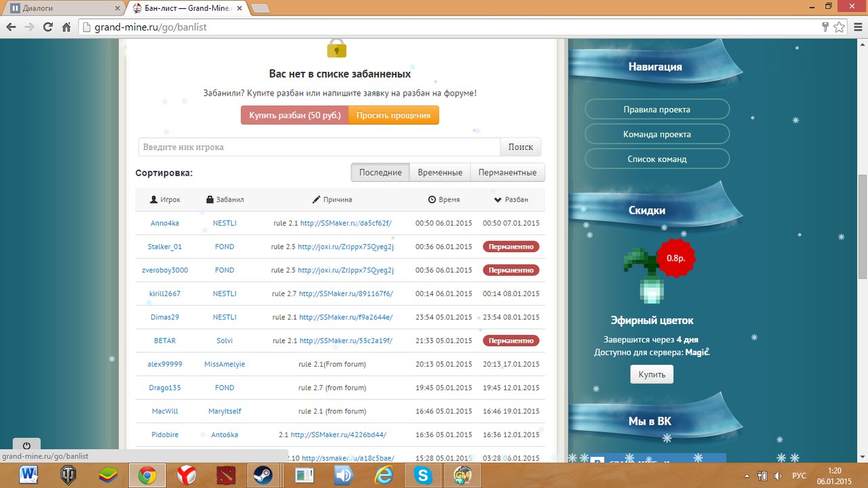Open moderator Anto6ka link

224,434
